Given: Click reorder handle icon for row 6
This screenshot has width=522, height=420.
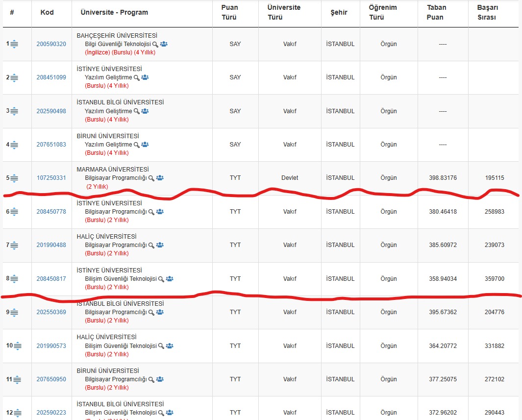Looking at the screenshot, I should coord(14,212).
